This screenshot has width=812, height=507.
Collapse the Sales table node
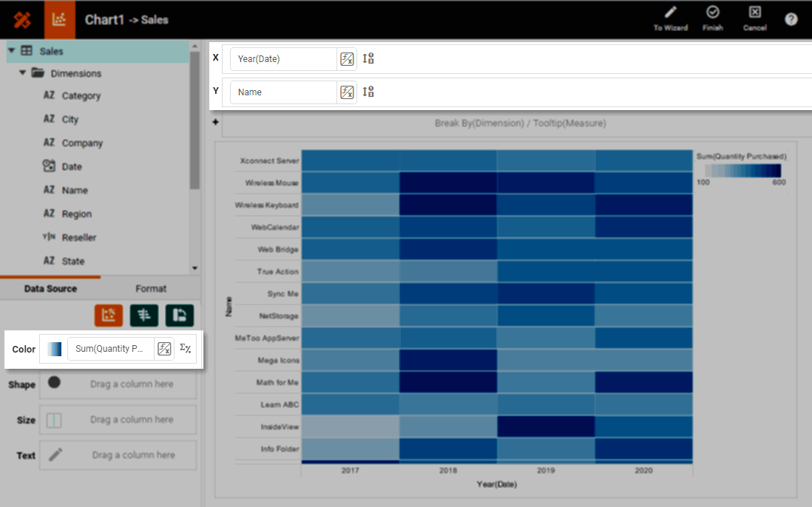[12, 51]
